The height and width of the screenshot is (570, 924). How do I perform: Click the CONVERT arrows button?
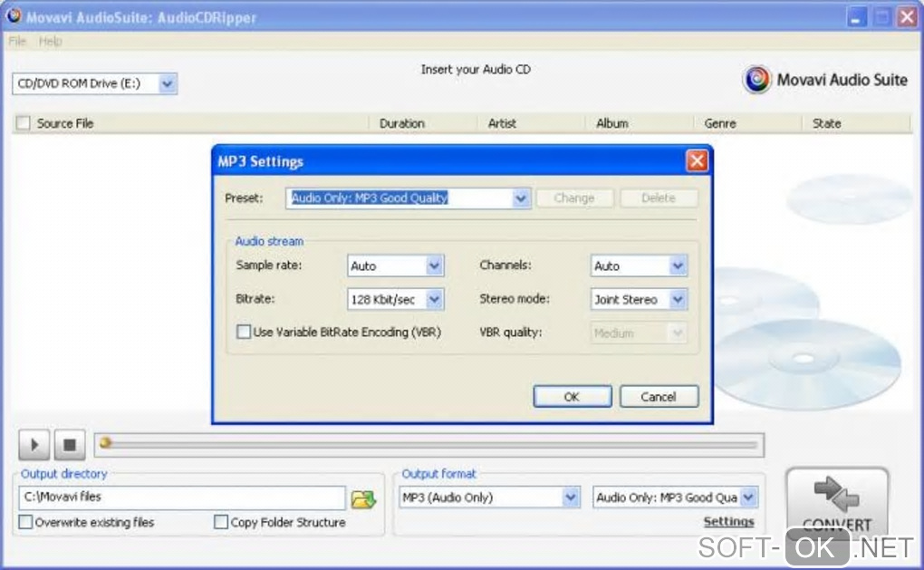[837, 501]
